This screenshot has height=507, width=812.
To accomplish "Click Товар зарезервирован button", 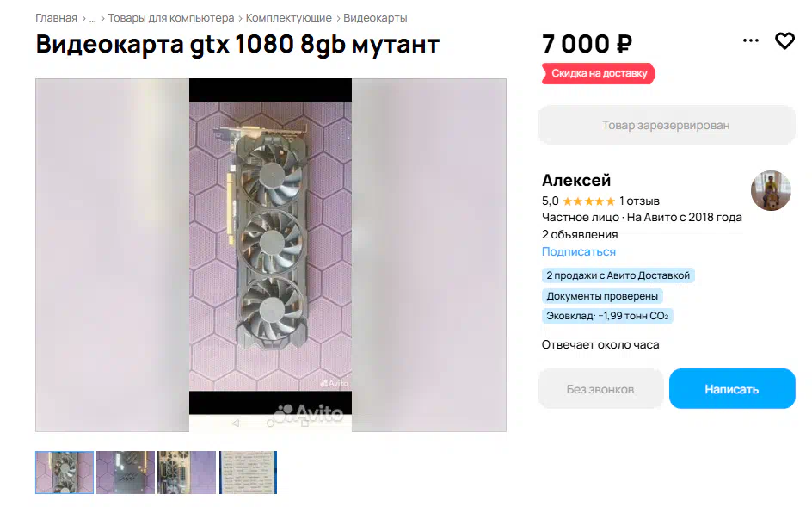I will point(666,125).
